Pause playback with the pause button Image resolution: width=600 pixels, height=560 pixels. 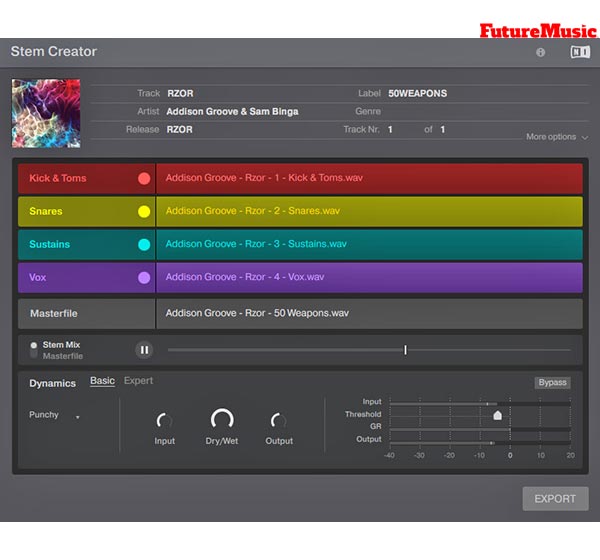tap(144, 350)
